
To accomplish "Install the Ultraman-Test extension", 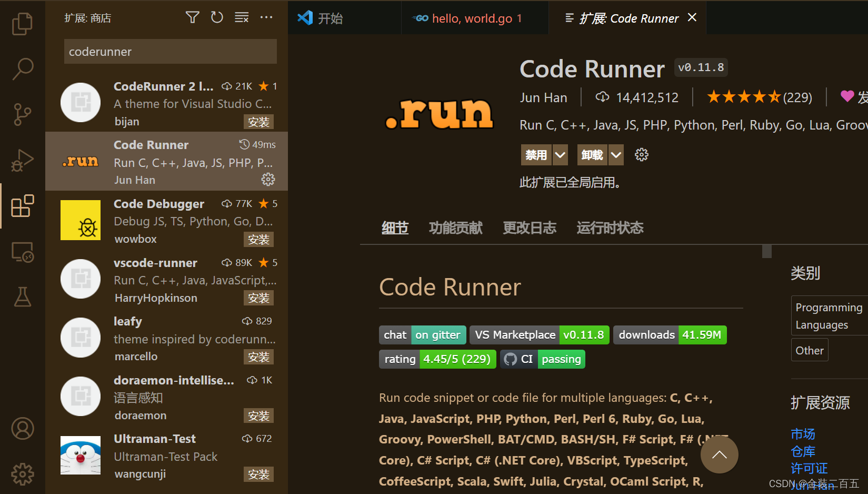I will (258, 475).
